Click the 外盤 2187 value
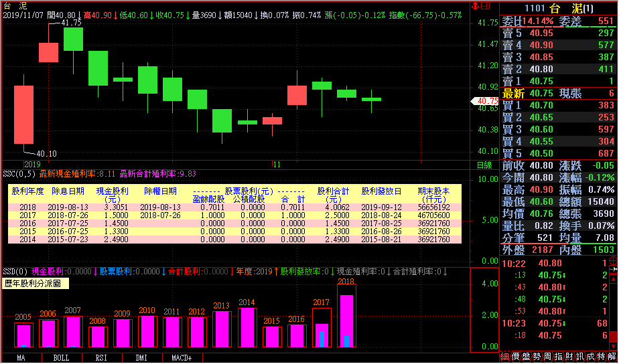Viewport: 619px width, 364px height. click(543, 250)
